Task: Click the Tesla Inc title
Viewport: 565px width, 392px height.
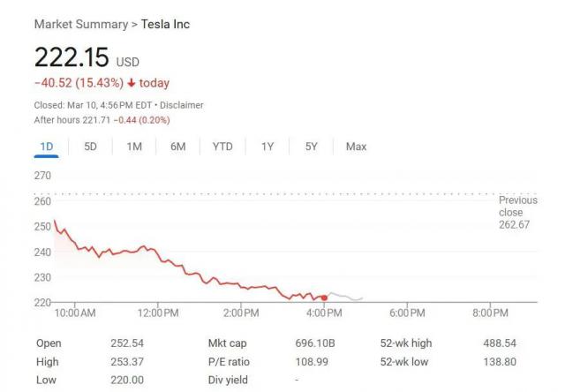Action: pyautogui.click(x=166, y=24)
